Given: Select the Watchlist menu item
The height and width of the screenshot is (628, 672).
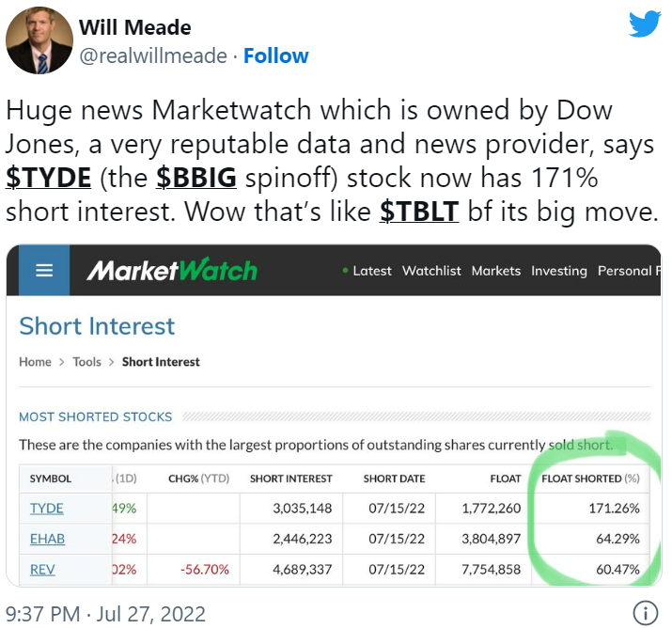Looking at the screenshot, I should 431,271.
